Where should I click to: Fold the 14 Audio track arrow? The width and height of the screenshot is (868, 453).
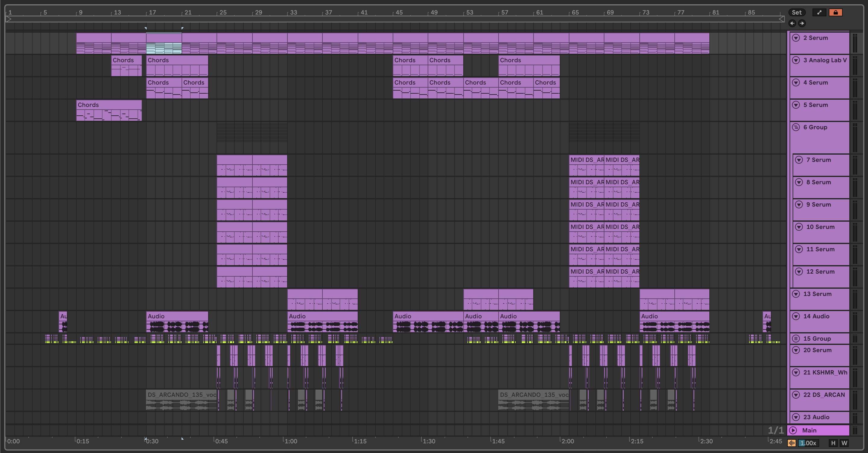[796, 316]
